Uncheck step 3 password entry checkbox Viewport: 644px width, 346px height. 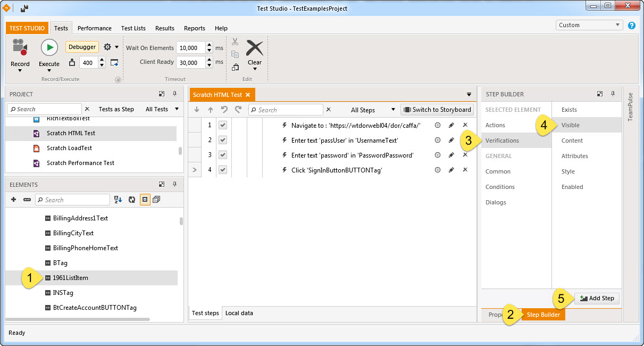[x=223, y=155]
